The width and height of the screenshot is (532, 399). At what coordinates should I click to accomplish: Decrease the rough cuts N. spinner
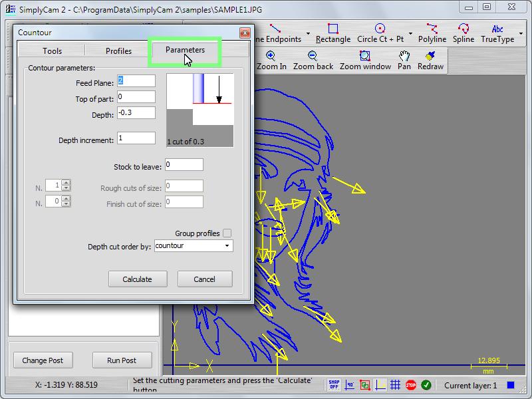point(66,188)
